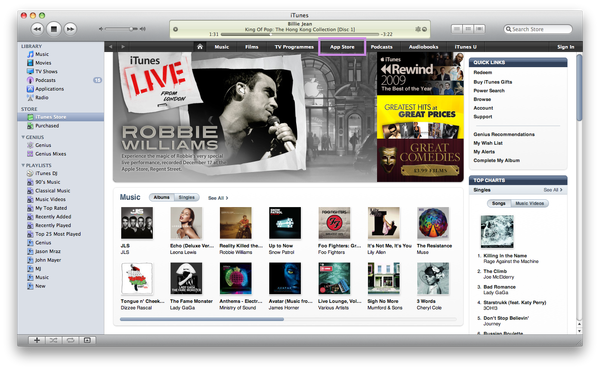The width and height of the screenshot is (600, 370).
Task: Click the Sign In link
Action: [566, 47]
